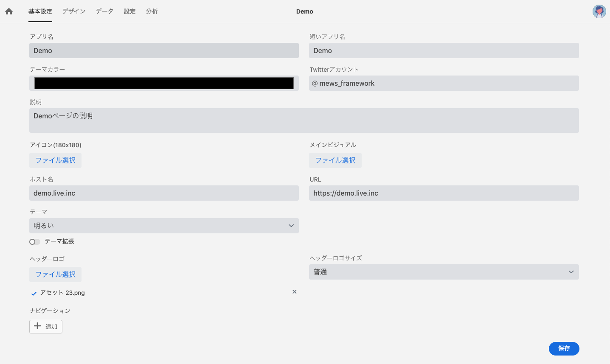Viewport: 610px width, 364px height.
Task: Click the アセット 23.png file name
Action: click(x=62, y=293)
